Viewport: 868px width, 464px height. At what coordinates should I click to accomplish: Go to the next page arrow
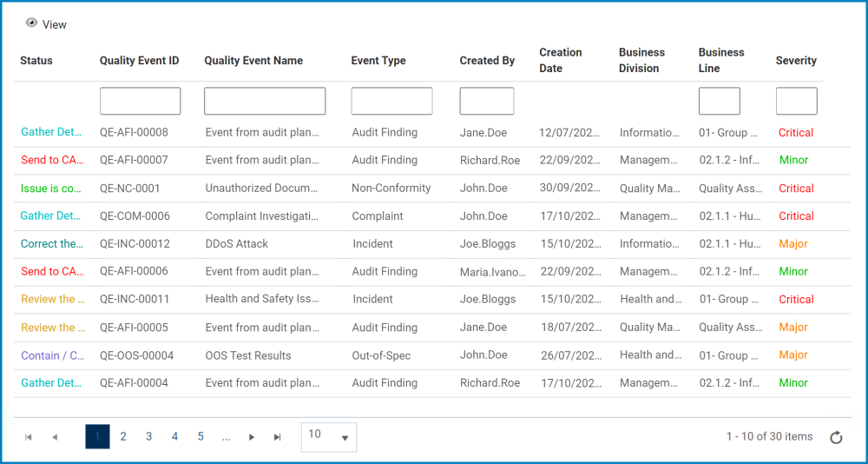point(252,437)
